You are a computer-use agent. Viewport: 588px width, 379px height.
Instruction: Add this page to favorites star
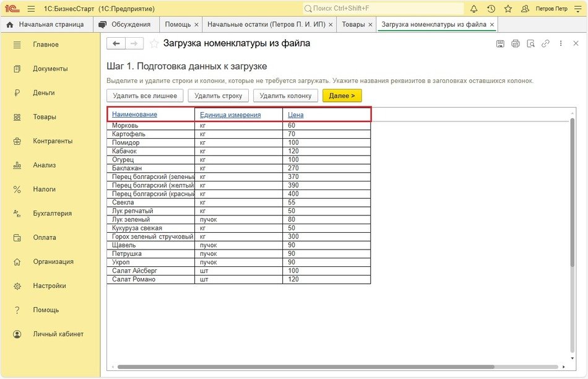pyautogui.click(x=154, y=43)
